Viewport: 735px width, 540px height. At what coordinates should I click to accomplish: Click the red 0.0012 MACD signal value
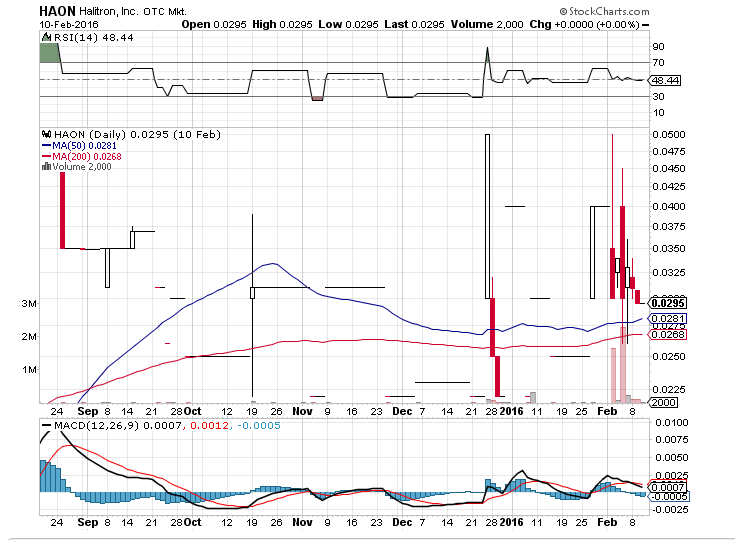pos(210,426)
